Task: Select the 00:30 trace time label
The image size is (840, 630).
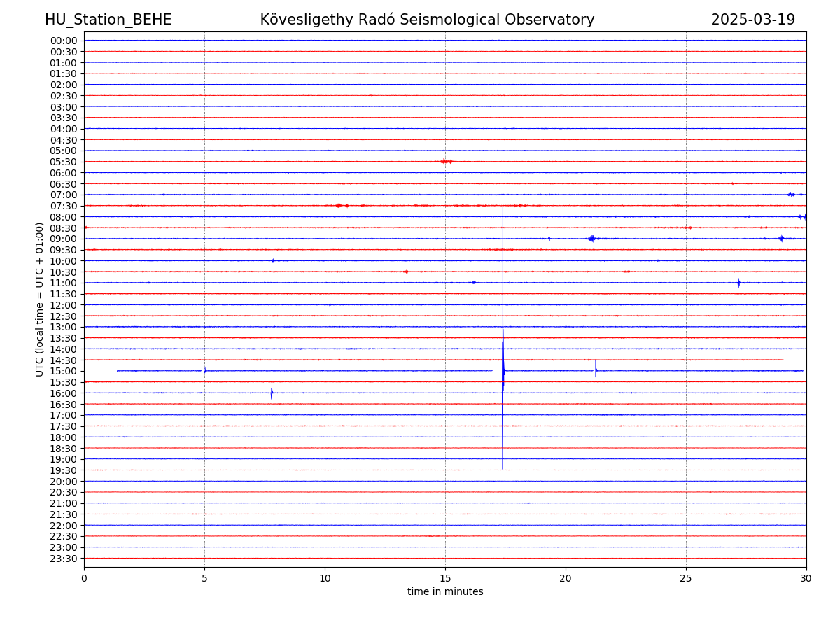Action: click(x=64, y=52)
